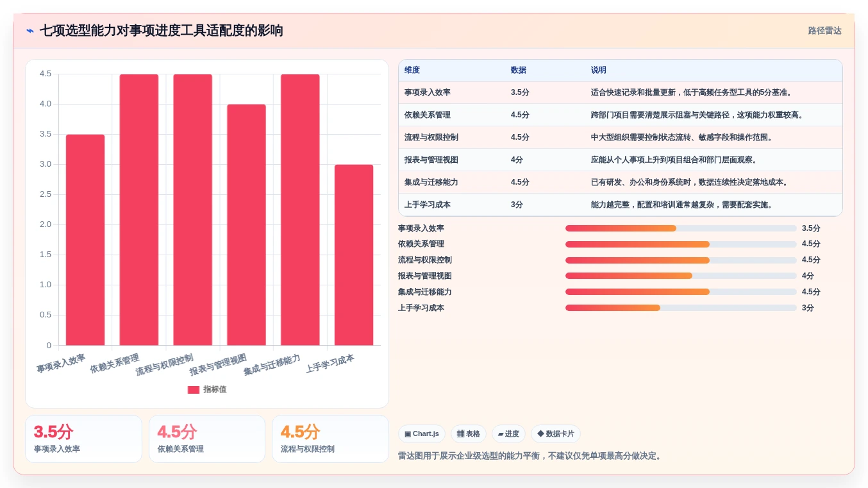Click x-axis label 上手学习成本
Screen dimensions: 868x488
[x=330, y=364]
